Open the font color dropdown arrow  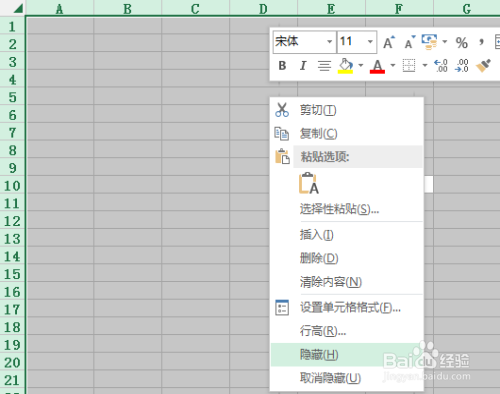(x=393, y=65)
